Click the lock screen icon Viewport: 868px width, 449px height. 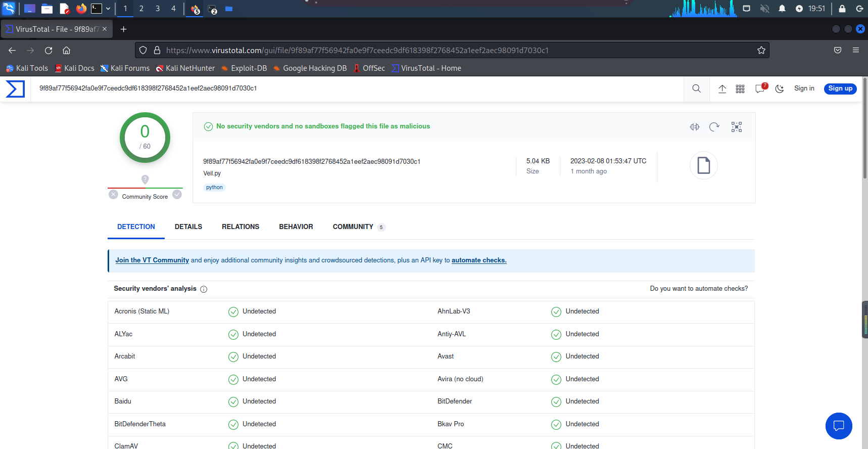[842, 9]
